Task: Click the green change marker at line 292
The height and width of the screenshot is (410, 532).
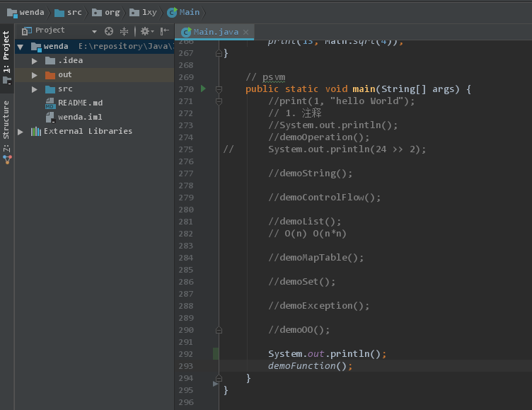Action: 216,353
